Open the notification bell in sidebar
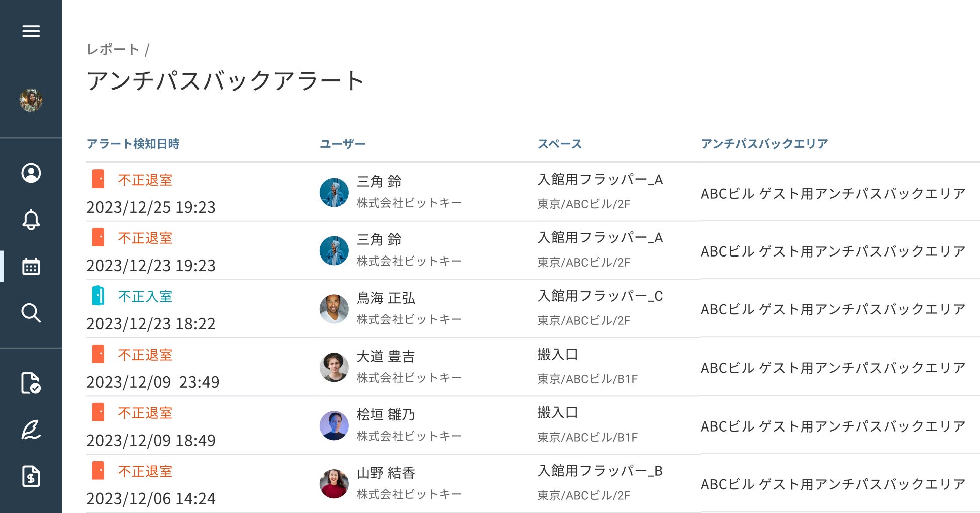The image size is (980, 513). tap(31, 220)
